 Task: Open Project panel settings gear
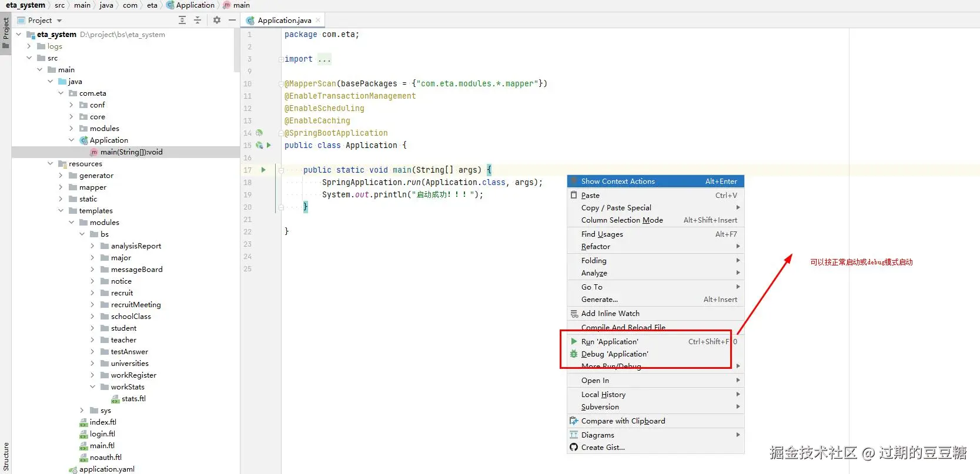pyautogui.click(x=217, y=20)
